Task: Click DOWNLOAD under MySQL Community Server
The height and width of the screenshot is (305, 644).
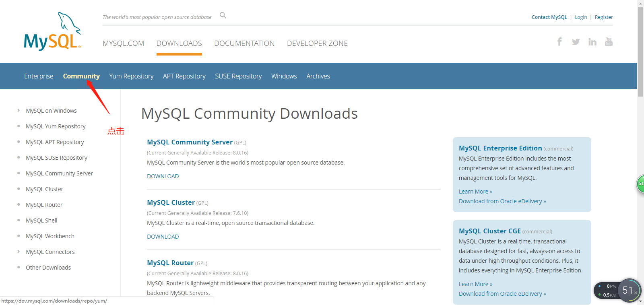Action: click(163, 176)
